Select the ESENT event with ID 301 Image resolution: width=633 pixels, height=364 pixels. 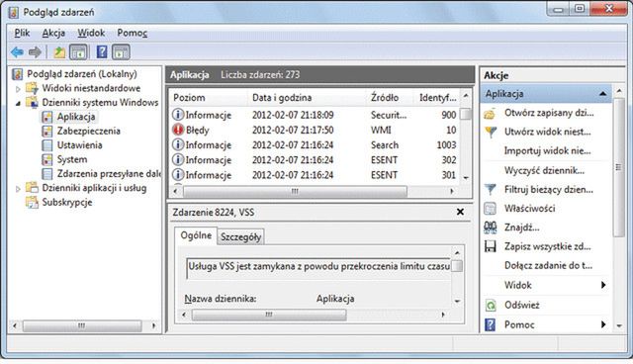point(316,175)
